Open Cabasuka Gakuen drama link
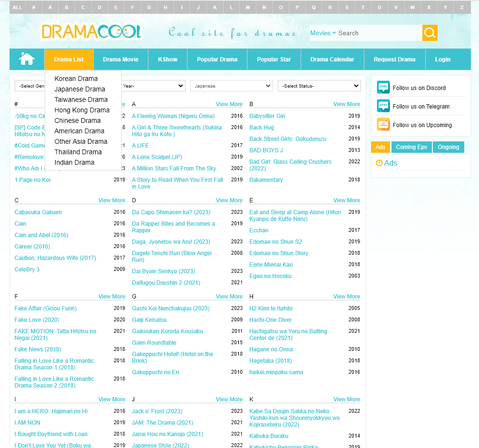The height and width of the screenshot is (448, 479). 38,212
